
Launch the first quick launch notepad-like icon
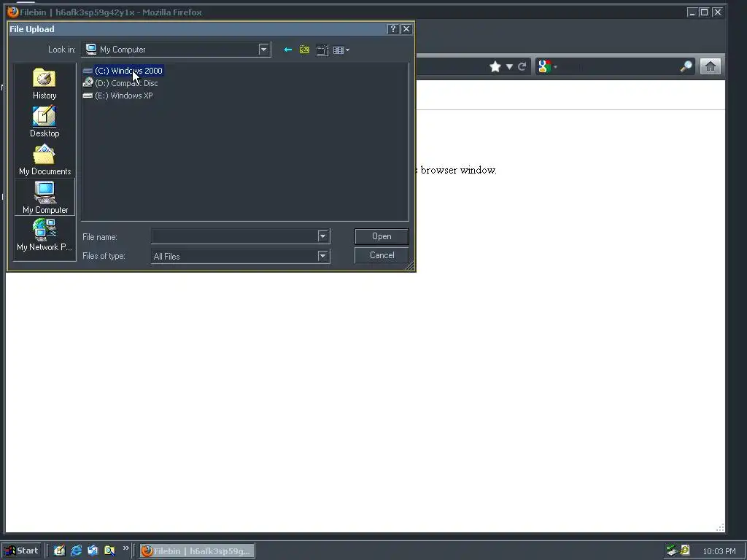59,551
